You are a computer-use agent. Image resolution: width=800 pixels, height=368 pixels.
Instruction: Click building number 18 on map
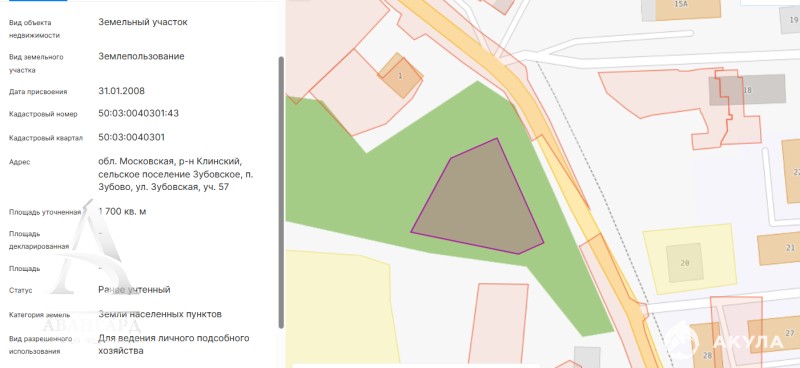click(747, 90)
